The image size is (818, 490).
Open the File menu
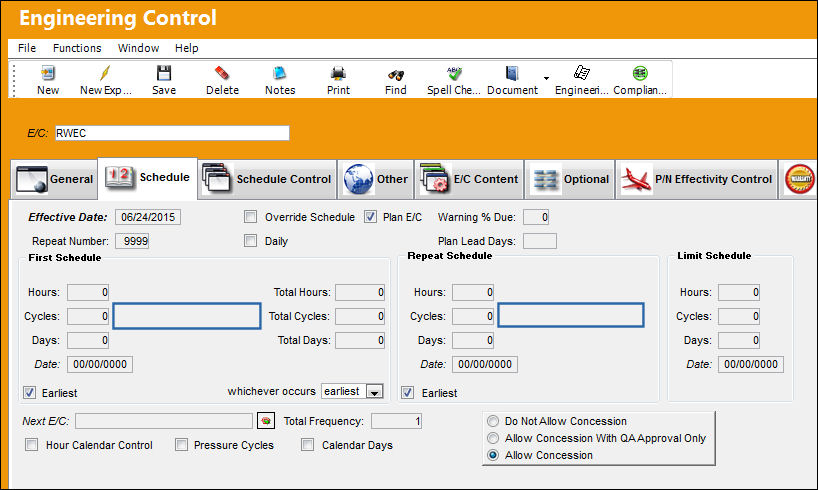tap(27, 48)
